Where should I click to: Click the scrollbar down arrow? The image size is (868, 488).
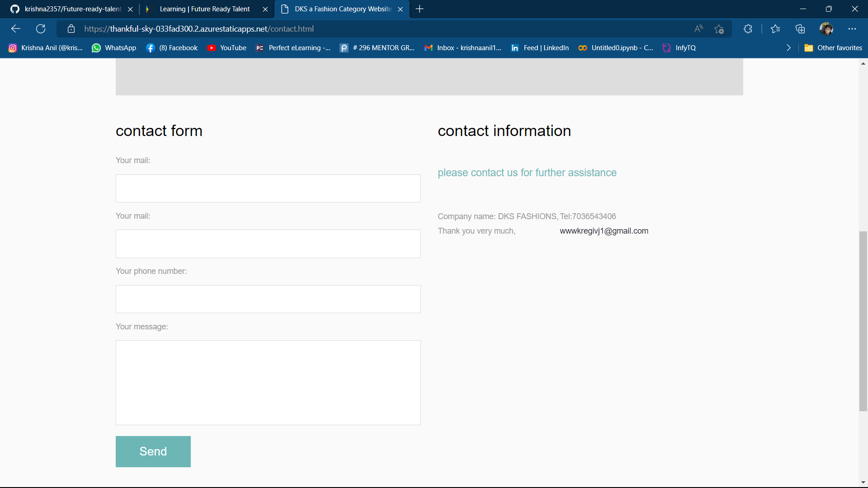click(863, 482)
